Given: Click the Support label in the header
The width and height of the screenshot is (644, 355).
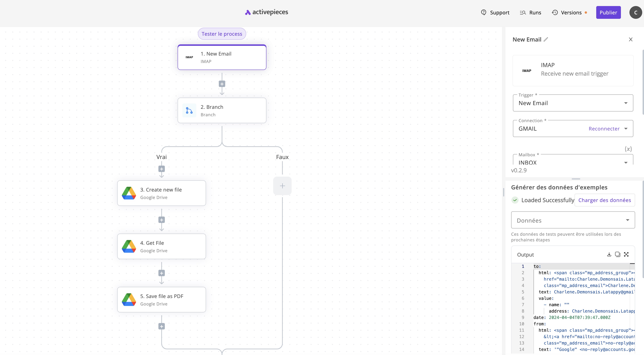Looking at the screenshot, I should [499, 12].
